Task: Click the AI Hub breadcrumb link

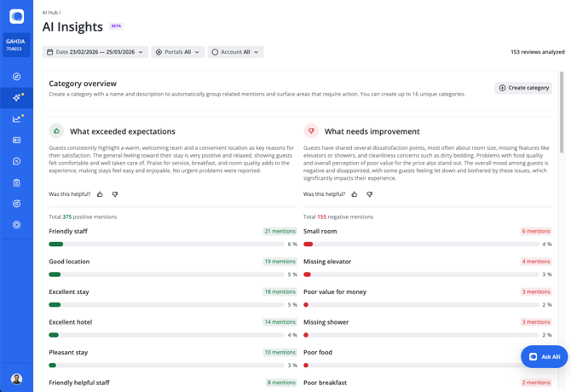Action: tap(50, 13)
